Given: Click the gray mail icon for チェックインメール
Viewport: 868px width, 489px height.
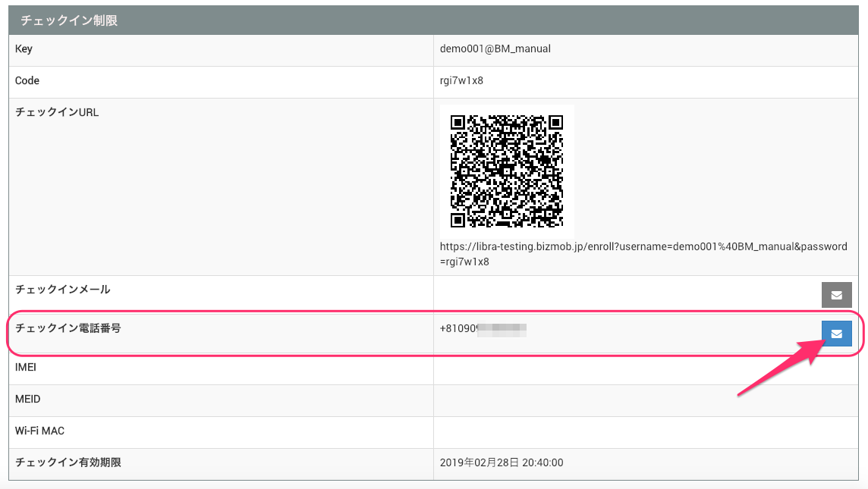Looking at the screenshot, I should [836, 295].
